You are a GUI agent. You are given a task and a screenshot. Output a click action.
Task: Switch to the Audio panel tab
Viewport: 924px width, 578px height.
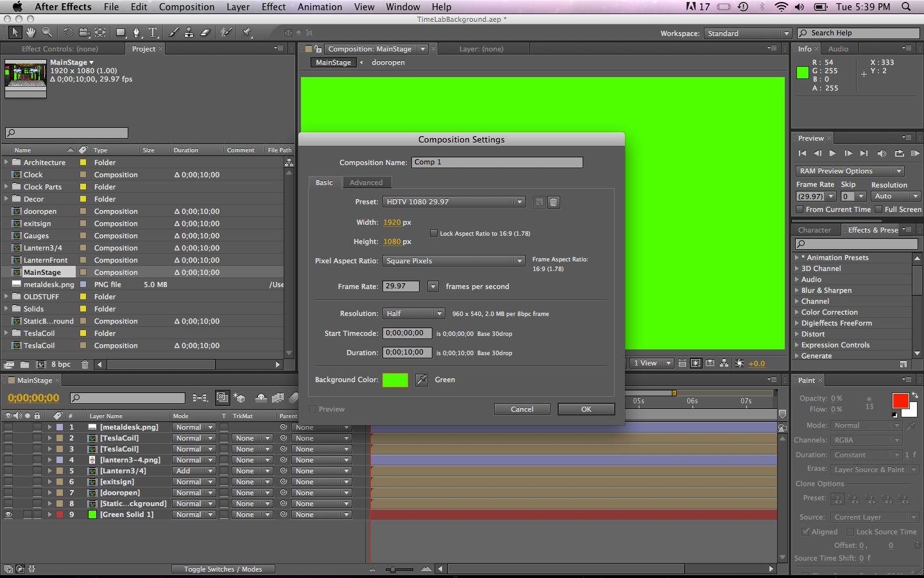click(838, 49)
